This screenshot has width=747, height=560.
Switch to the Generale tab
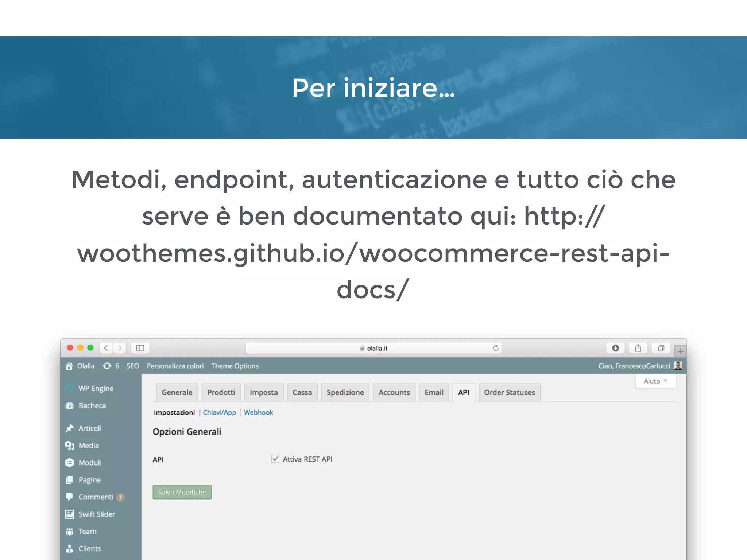[x=177, y=393]
